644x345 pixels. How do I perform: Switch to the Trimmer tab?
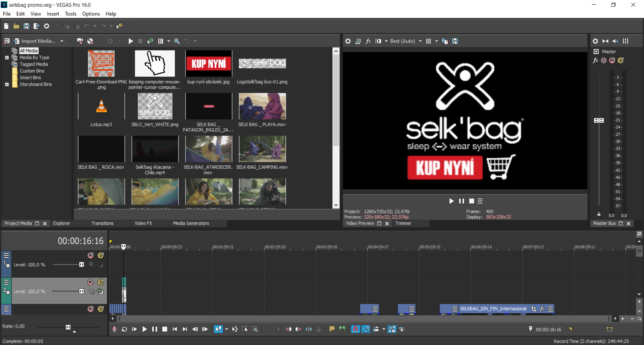(403, 223)
